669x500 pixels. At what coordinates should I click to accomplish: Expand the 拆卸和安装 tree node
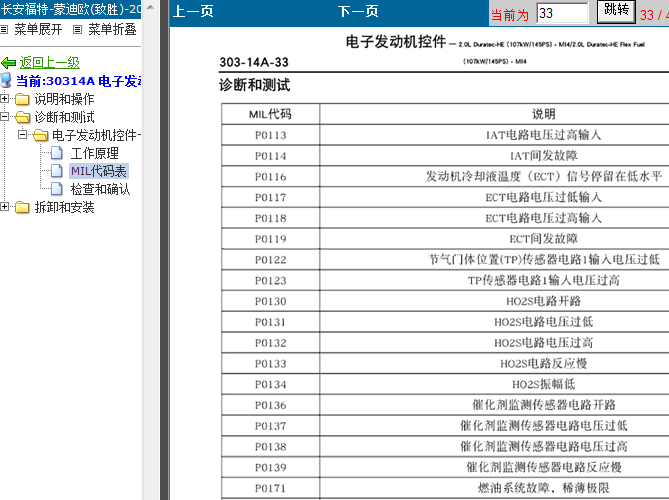[4, 206]
